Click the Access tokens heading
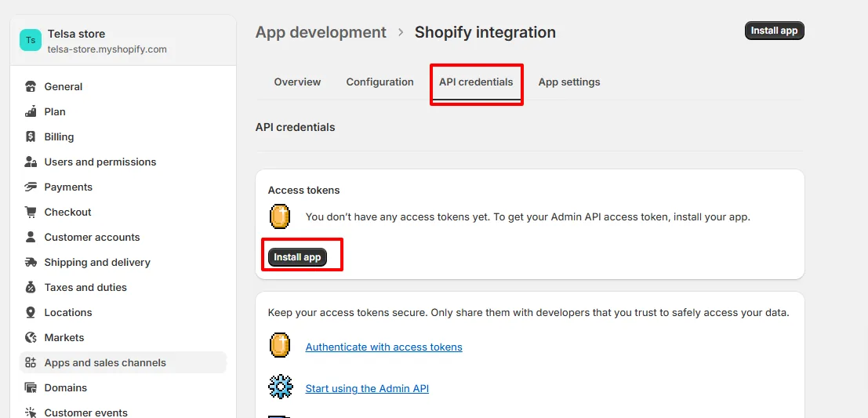The height and width of the screenshot is (418, 868). click(x=304, y=190)
